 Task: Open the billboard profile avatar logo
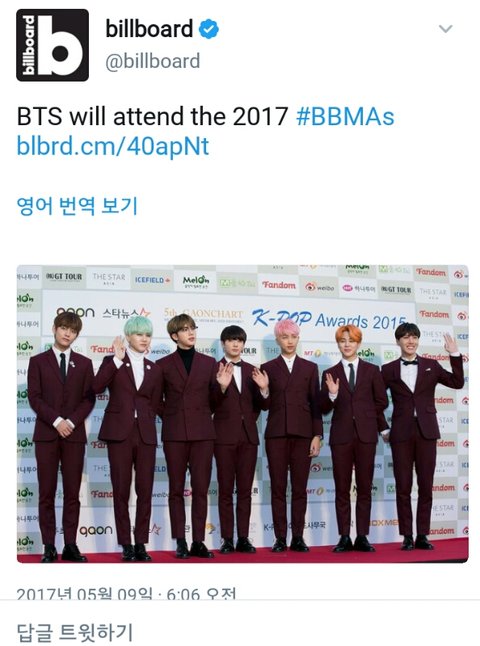click(x=52, y=45)
